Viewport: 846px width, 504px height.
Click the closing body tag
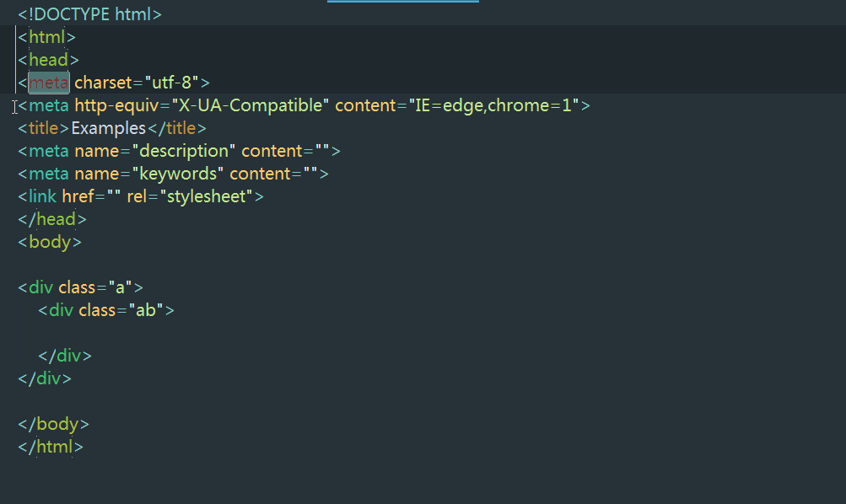click(53, 424)
